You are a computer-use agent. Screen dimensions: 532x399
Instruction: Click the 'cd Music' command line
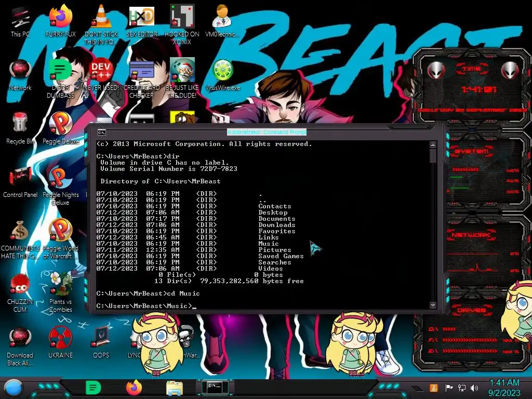148,294
